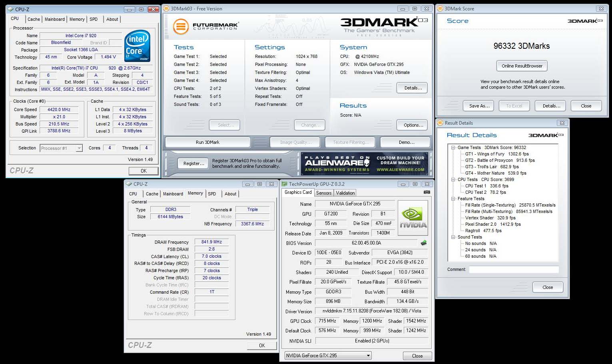Image resolution: width=612 pixels, height=364 pixels.
Task: Click the Comment input field in Result Details
Action: (x=514, y=269)
